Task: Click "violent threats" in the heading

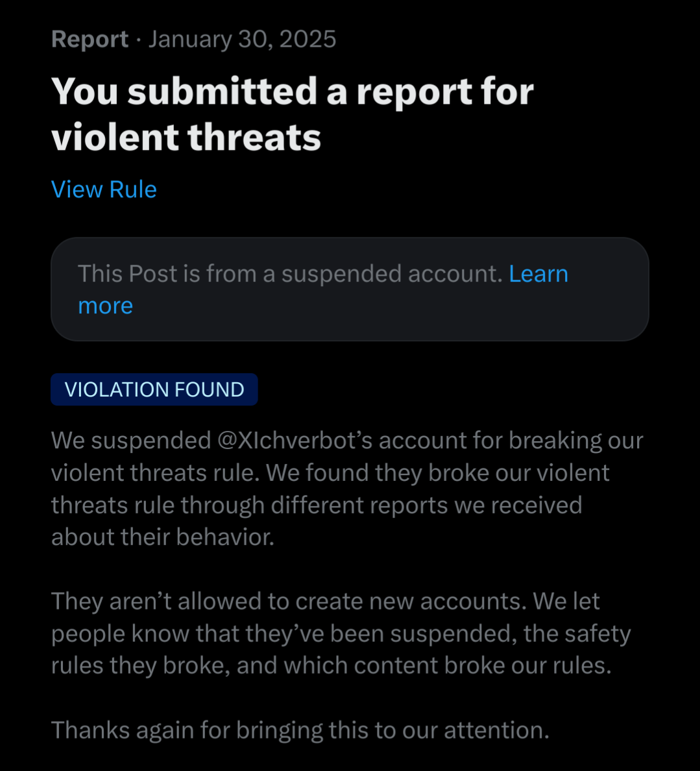Action: pyautogui.click(x=186, y=137)
